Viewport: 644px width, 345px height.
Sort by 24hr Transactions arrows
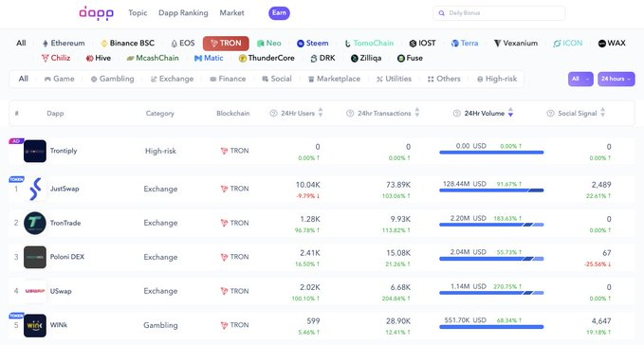click(417, 113)
